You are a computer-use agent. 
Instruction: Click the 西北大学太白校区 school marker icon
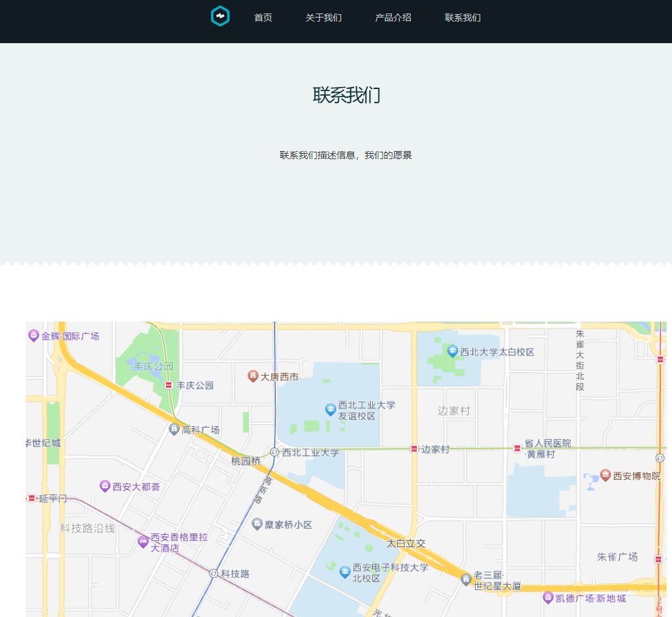click(x=453, y=351)
